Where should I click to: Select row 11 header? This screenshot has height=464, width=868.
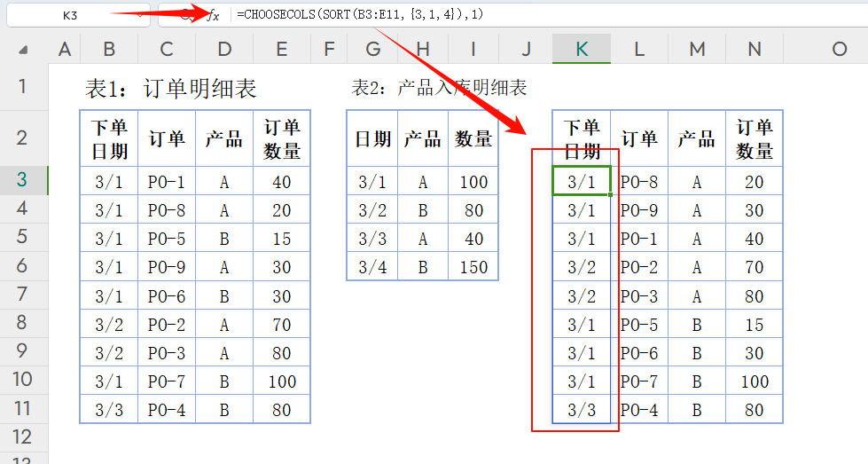(23, 409)
